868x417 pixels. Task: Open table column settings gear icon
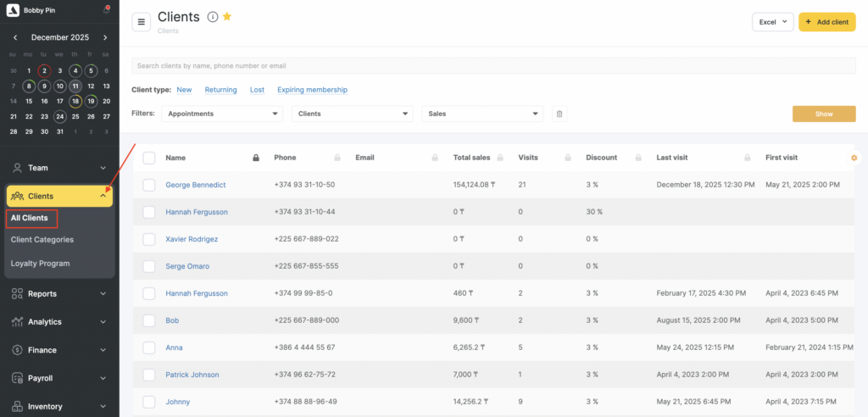854,158
